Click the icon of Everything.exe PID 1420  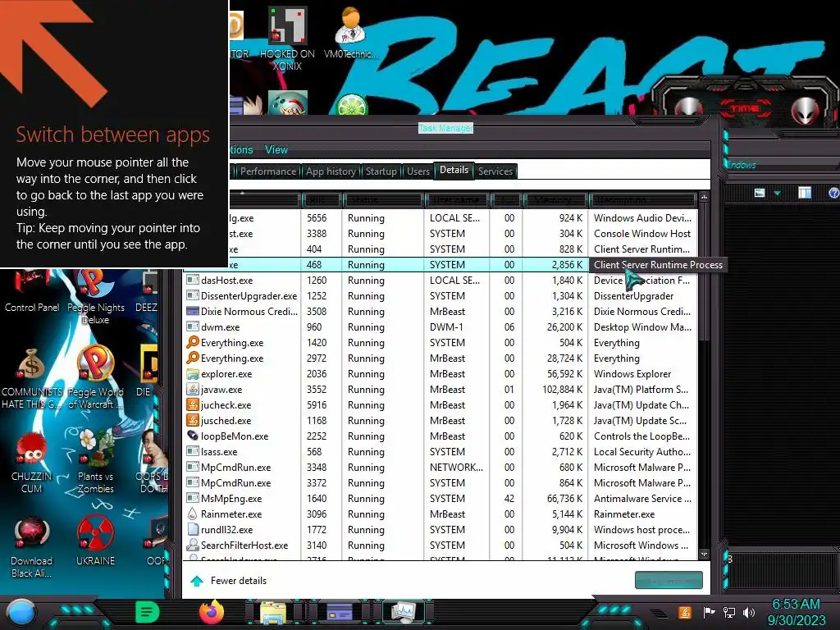192,342
